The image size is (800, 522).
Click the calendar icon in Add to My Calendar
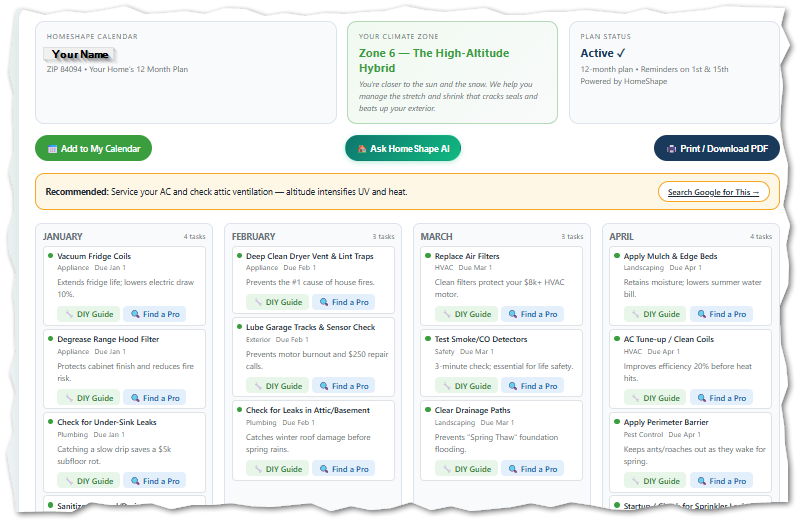click(x=52, y=149)
